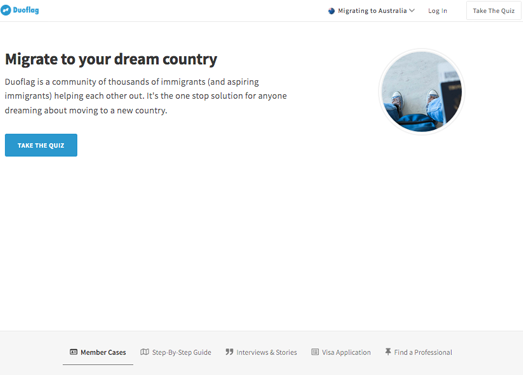This screenshot has width=523, height=375.
Task: Click the pin icon beside Find a Professional
Action: coord(388,352)
